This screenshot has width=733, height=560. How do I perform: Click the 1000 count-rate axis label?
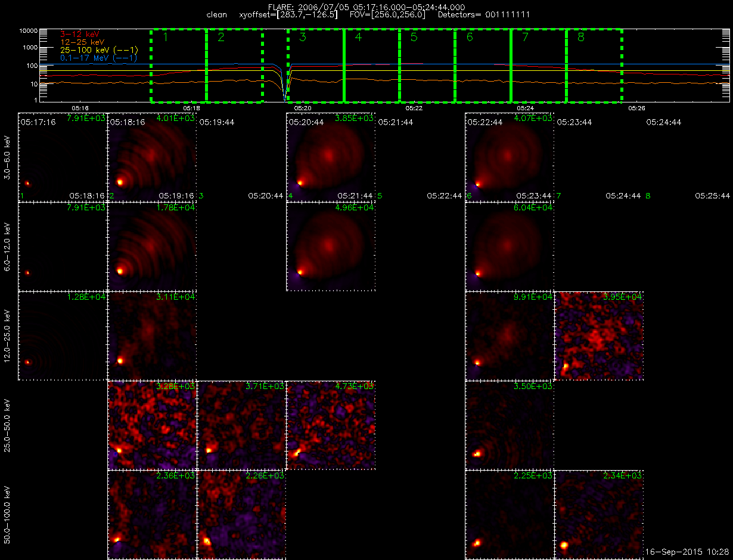pyautogui.click(x=30, y=48)
